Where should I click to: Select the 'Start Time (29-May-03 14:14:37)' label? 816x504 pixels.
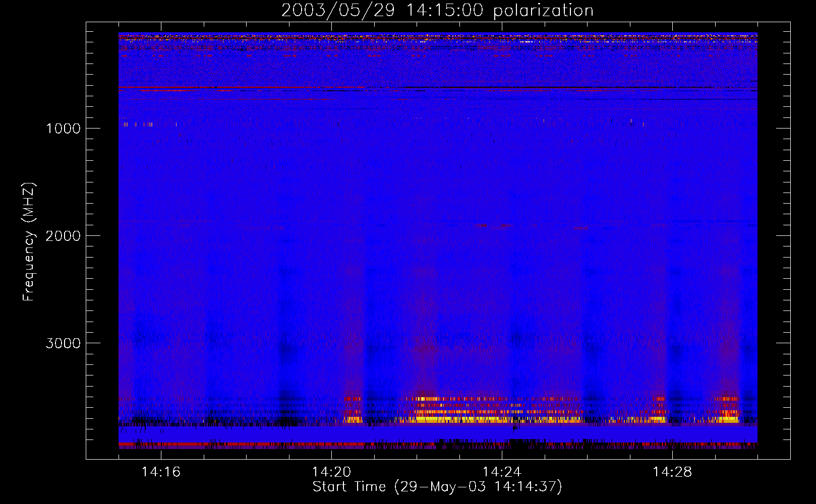[x=437, y=487]
